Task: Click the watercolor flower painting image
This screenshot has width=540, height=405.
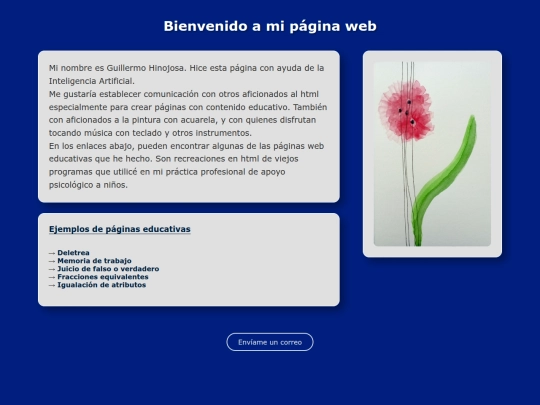Action: tap(432, 154)
